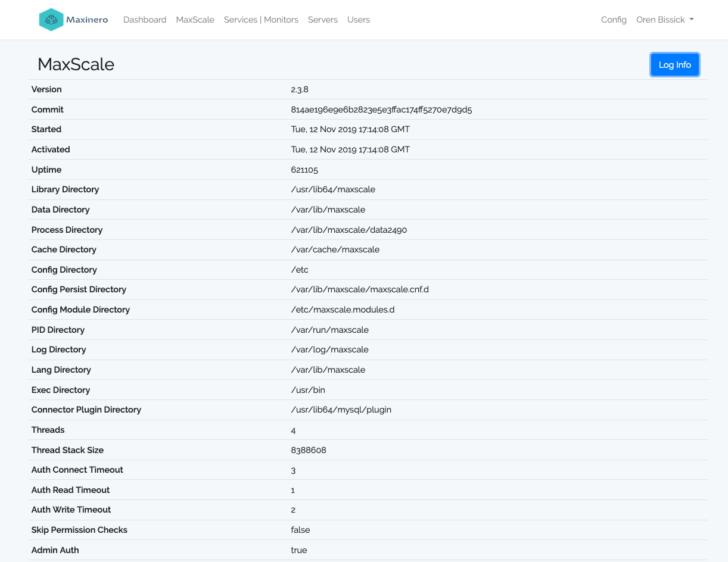
Task: Select the commit hash value
Action: 381,110
